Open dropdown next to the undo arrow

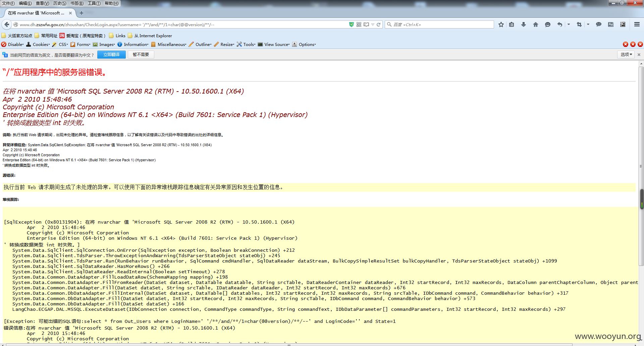[x=569, y=24]
